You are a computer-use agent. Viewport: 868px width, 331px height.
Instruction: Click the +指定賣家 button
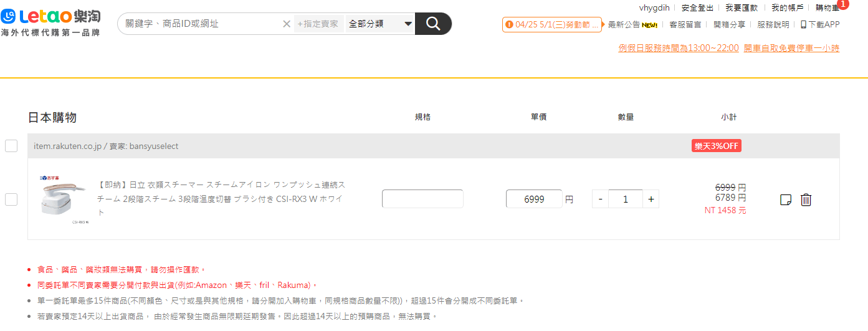pos(318,24)
